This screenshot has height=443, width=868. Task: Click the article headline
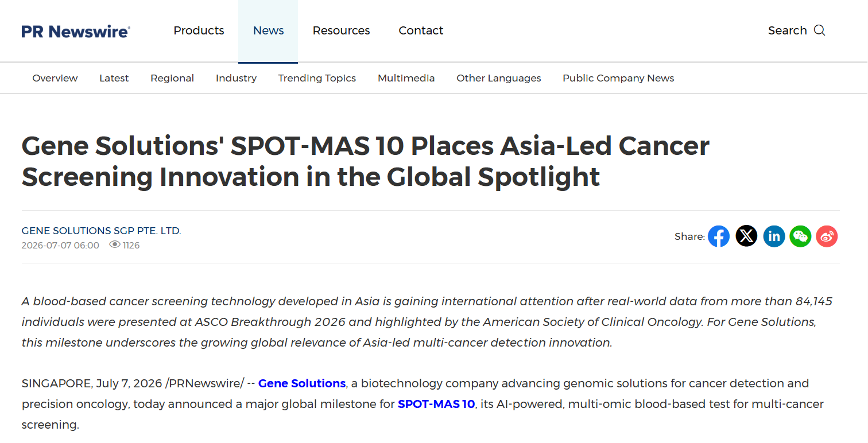point(366,161)
